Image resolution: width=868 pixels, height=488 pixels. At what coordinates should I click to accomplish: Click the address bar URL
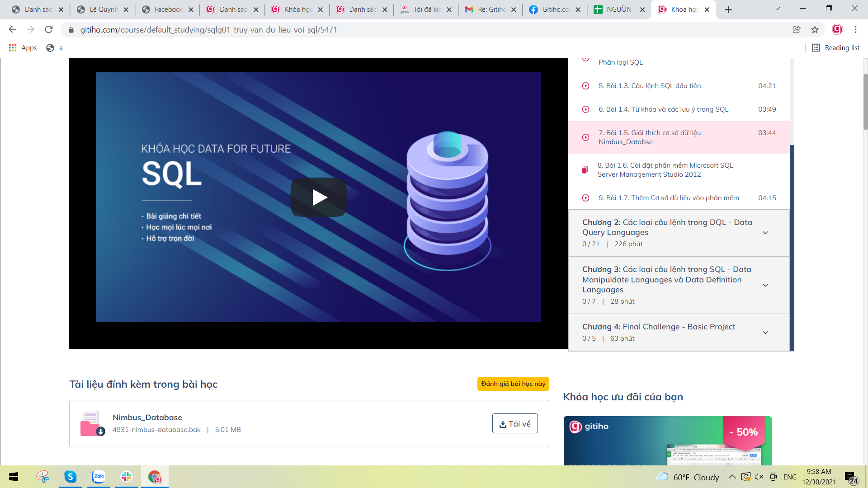pos(208,30)
